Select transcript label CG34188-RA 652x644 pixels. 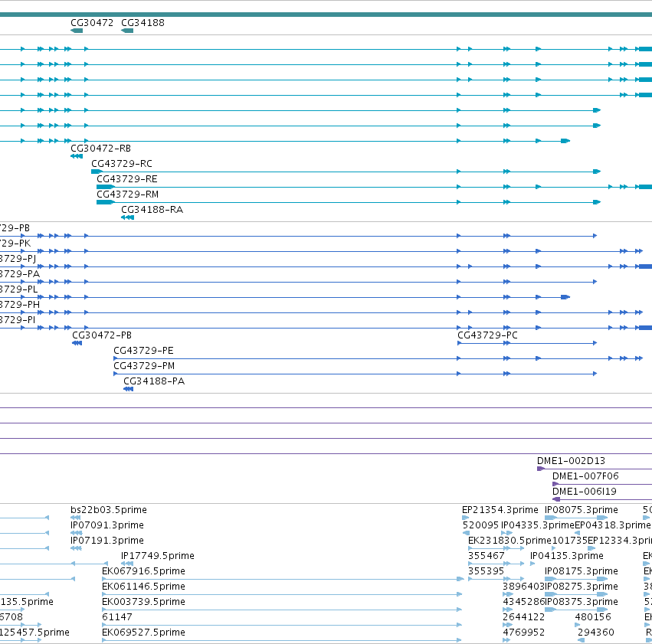pyautogui.click(x=152, y=210)
